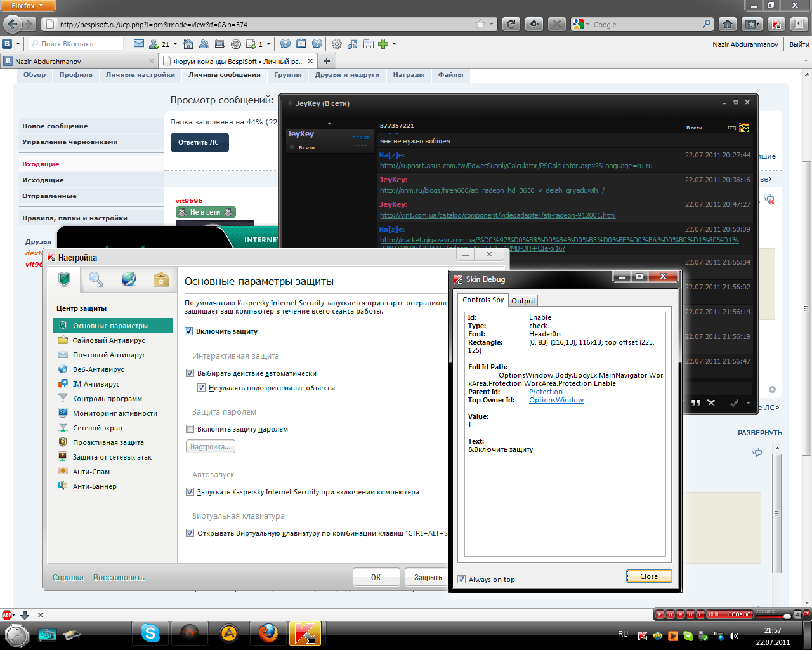
Task: Click RU language indicator in tray
Action: click(623, 634)
